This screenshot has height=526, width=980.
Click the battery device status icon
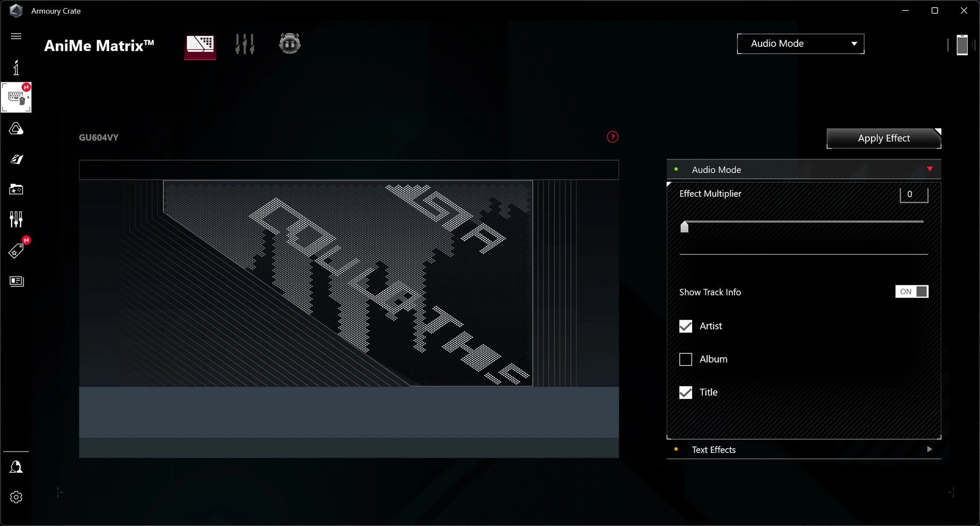(962, 45)
